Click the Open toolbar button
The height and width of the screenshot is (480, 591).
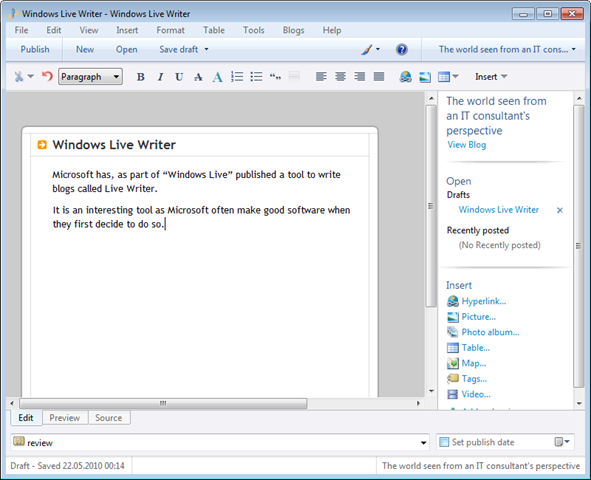[x=127, y=49]
